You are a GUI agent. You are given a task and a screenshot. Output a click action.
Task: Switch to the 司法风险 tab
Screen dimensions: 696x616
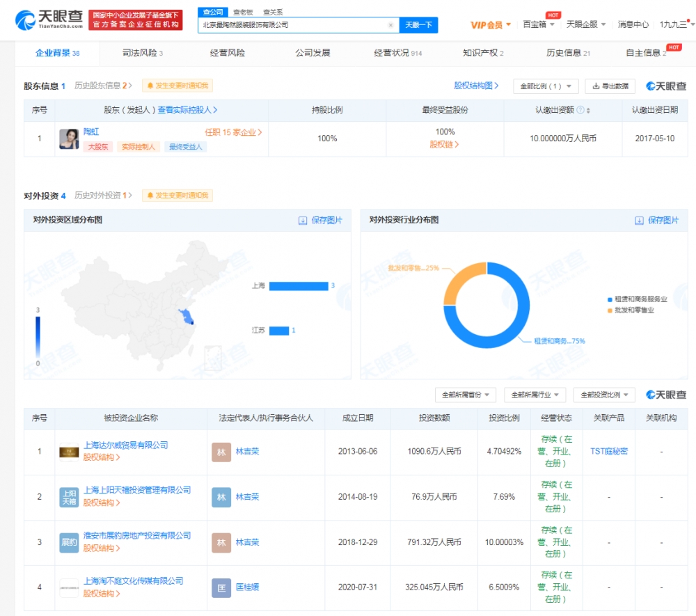pyautogui.click(x=142, y=53)
